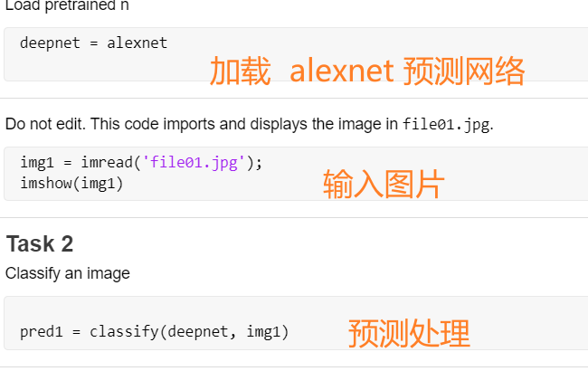588x371 pixels.
Task: Click the img1 variable in the imread line
Action: click(37, 163)
